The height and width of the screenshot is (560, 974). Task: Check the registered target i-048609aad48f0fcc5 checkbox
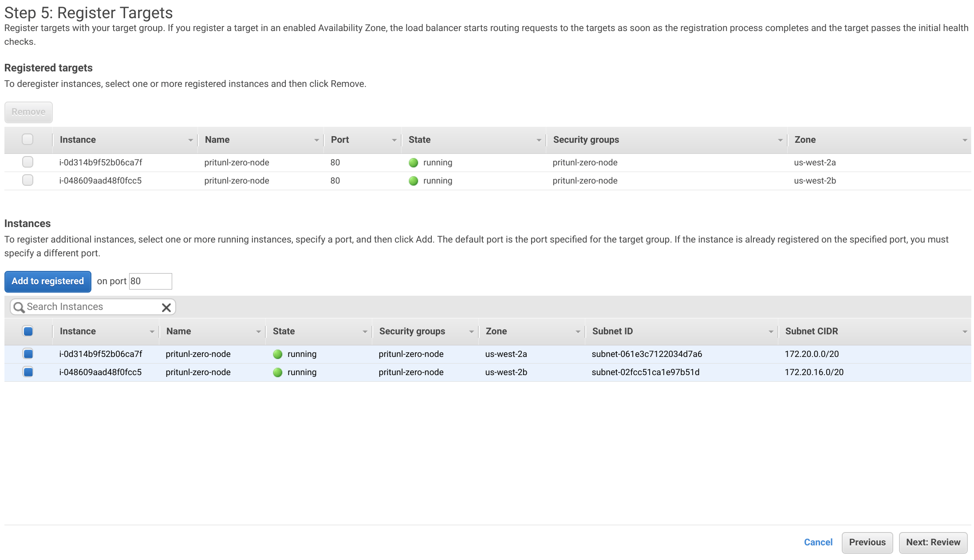coord(28,180)
